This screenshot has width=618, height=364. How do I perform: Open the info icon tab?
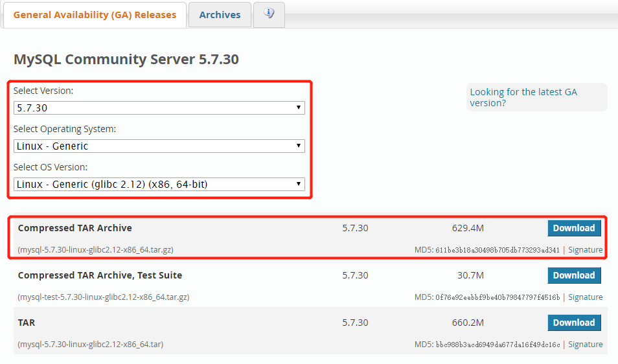[x=269, y=15]
